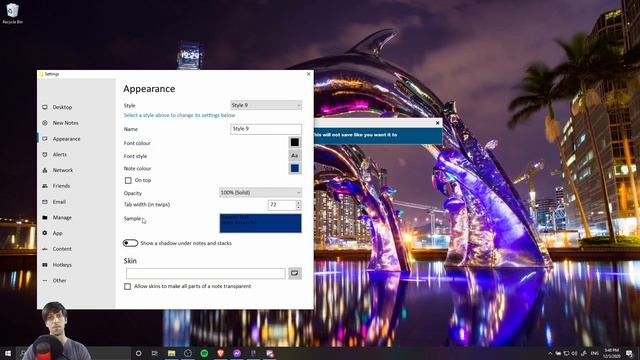Viewport: 640px width, 360px height.
Task: Open the notification center icon
Action: pos(629,353)
